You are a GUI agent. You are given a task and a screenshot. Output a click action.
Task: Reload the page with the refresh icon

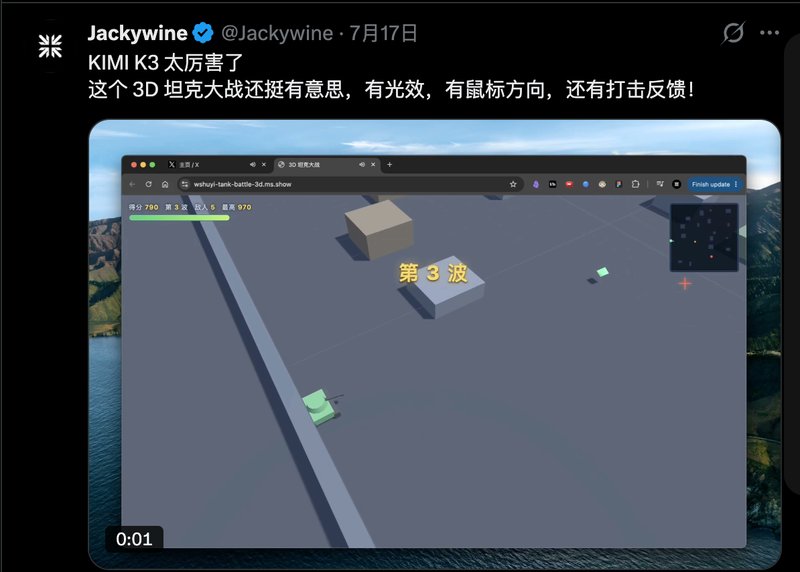[x=148, y=184]
